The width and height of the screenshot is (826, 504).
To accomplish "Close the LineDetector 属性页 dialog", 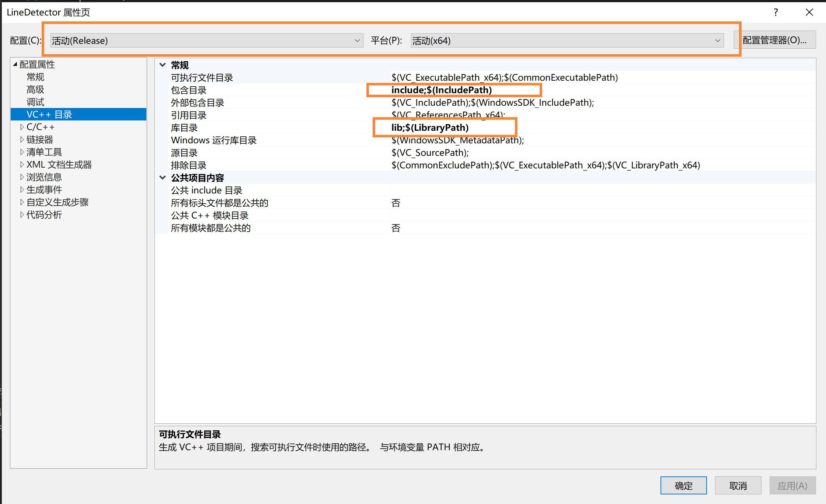I will pyautogui.click(x=809, y=12).
